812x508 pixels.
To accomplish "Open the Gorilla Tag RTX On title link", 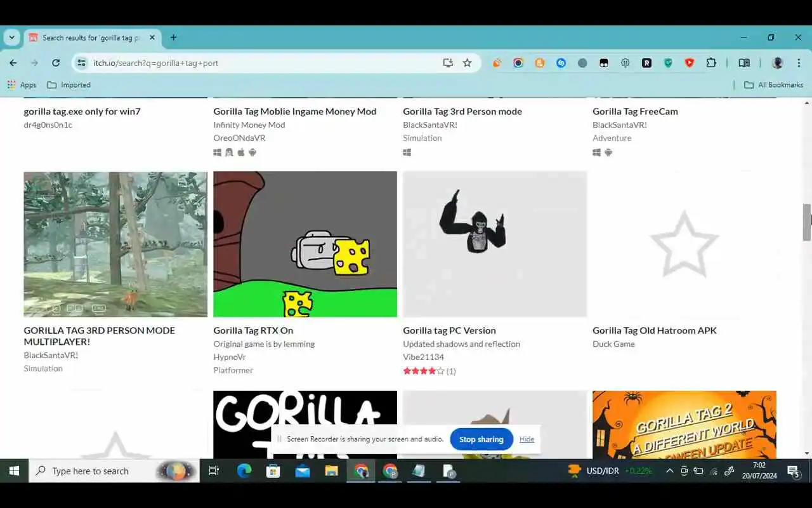I will pyautogui.click(x=253, y=330).
